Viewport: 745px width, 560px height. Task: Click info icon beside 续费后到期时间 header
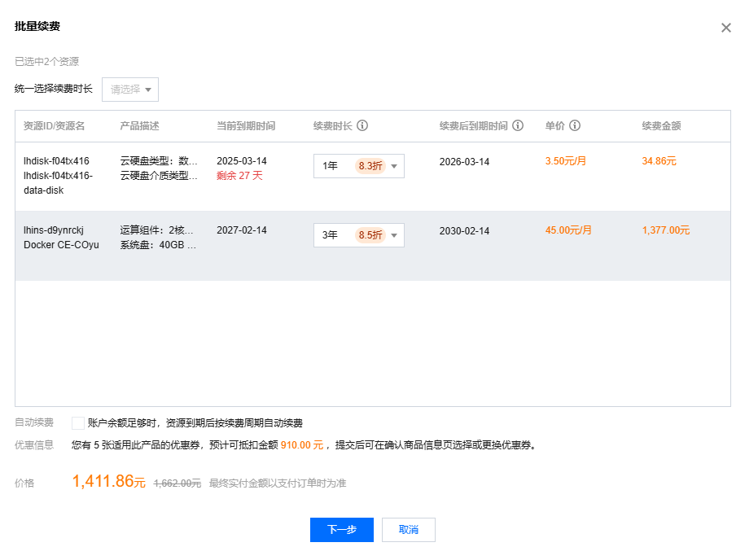click(518, 126)
